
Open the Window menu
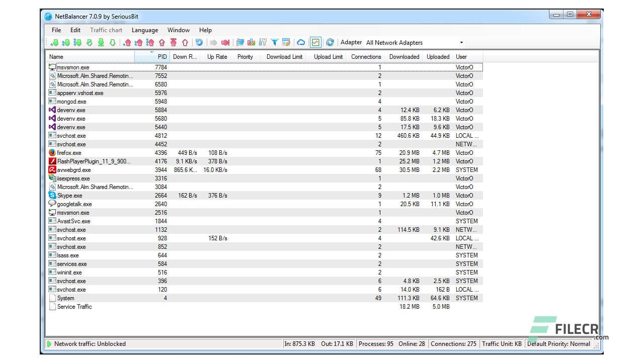pos(179,30)
